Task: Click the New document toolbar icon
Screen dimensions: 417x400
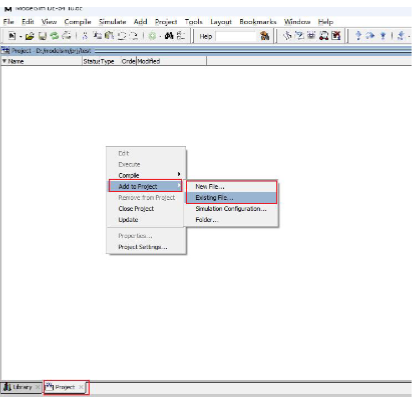Action: pyautogui.click(x=12, y=36)
